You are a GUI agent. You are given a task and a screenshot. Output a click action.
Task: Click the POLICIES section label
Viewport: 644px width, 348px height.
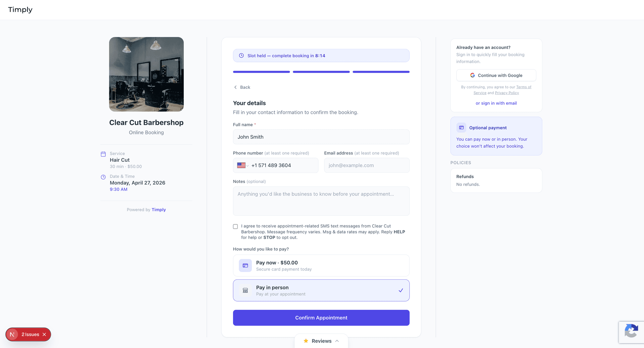[461, 163]
